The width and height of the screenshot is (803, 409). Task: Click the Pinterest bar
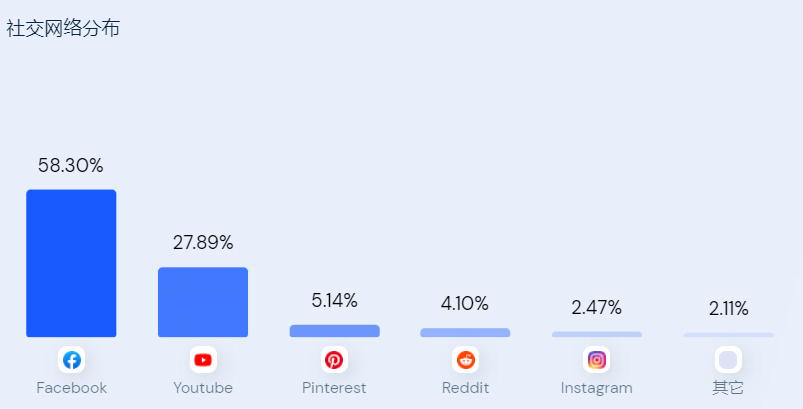(x=334, y=331)
